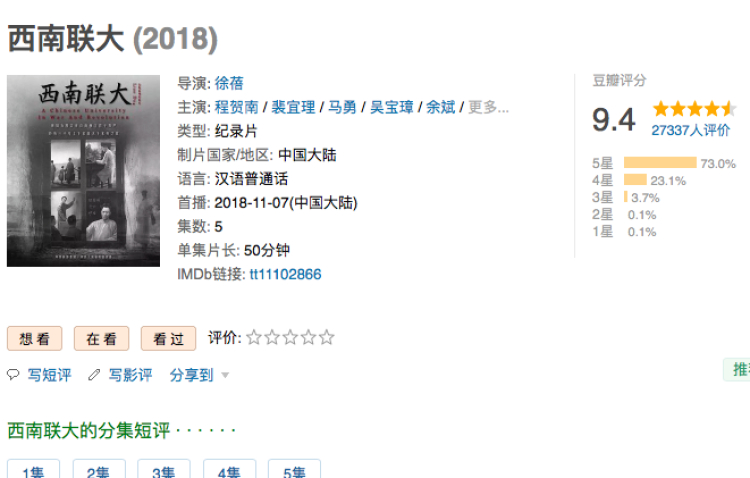Open IMDb link tt11102866

coord(285,274)
